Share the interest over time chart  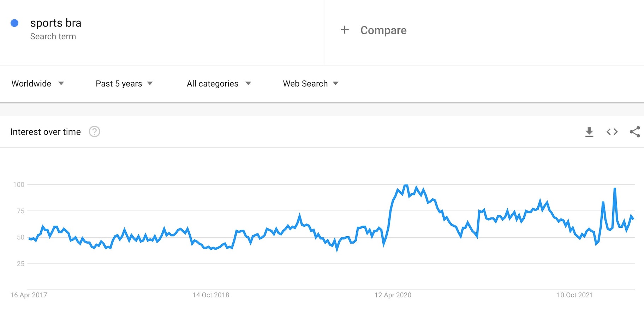click(634, 132)
